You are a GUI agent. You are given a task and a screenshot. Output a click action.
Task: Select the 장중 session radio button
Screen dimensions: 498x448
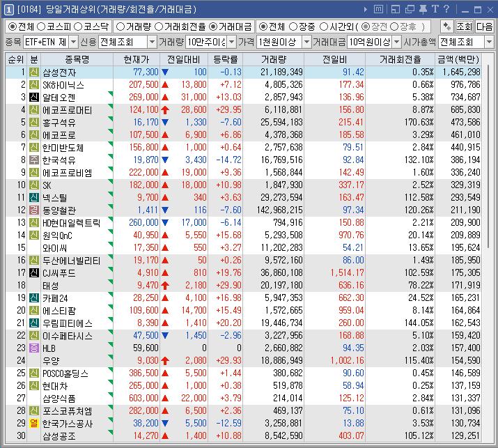pyautogui.click(x=293, y=26)
